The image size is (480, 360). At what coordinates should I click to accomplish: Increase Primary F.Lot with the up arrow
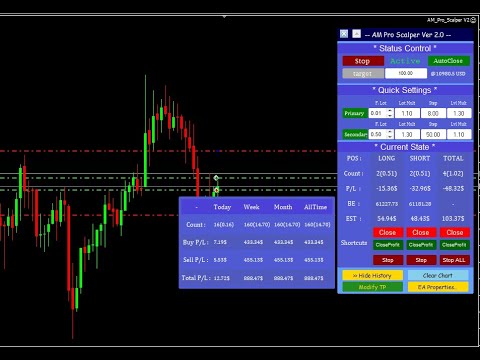pyautogui.click(x=390, y=111)
